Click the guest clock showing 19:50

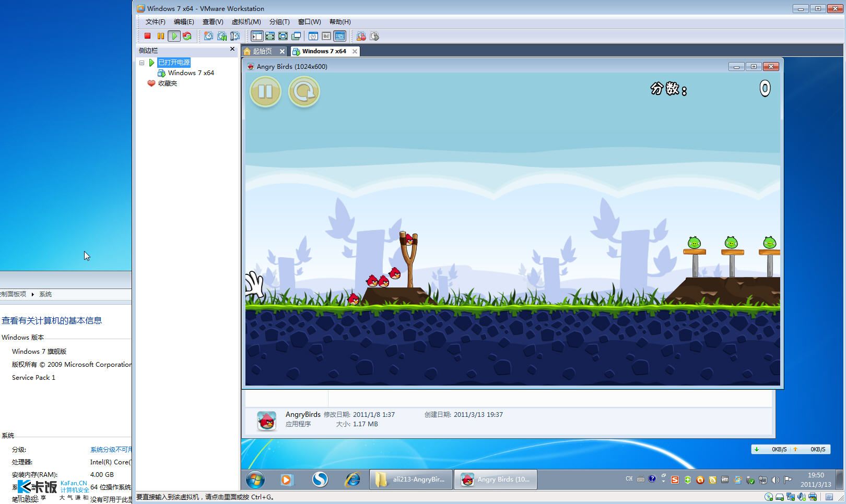point(816,479)
